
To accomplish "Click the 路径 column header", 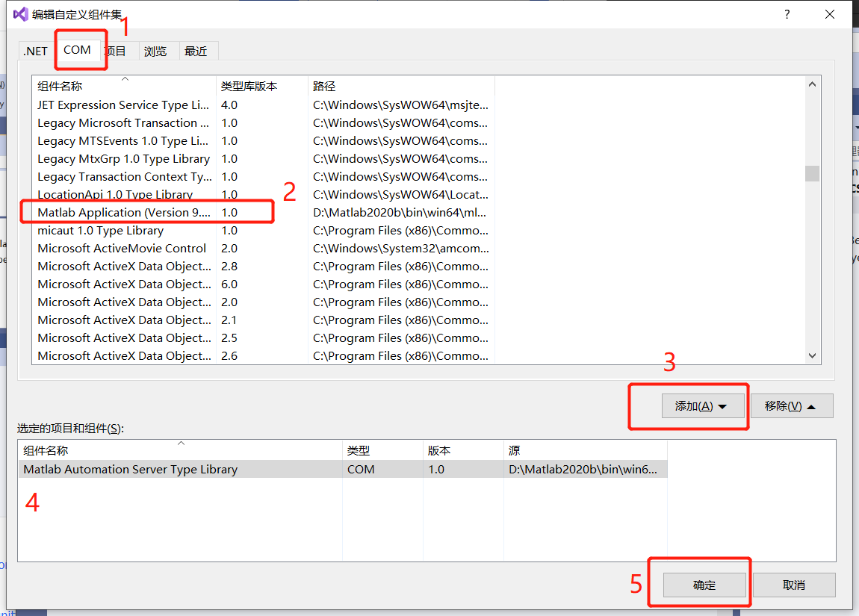I will point(323,87).
